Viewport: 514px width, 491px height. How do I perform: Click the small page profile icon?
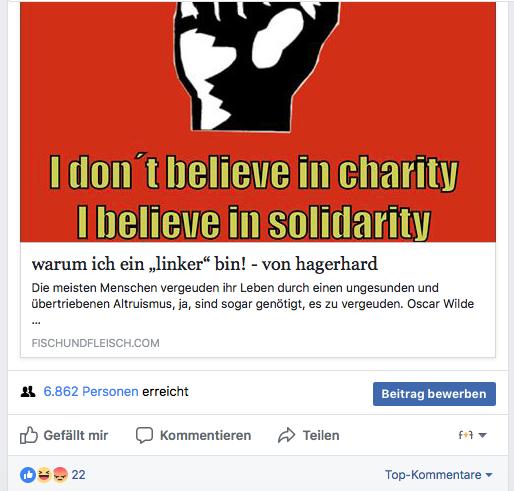[466, 435]
